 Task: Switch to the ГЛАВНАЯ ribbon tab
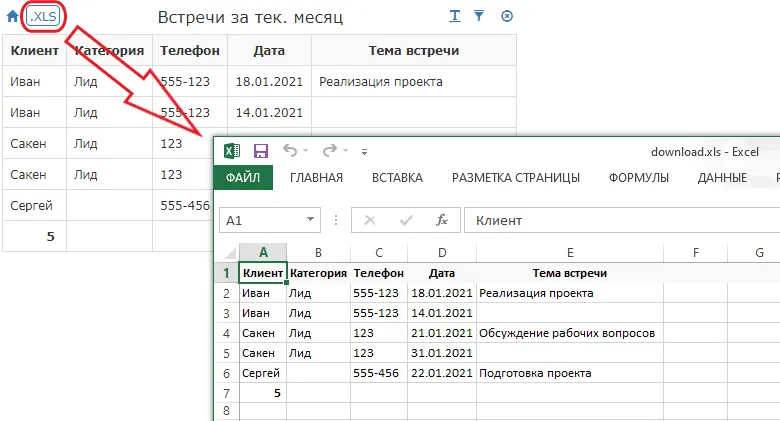(316, 178)
